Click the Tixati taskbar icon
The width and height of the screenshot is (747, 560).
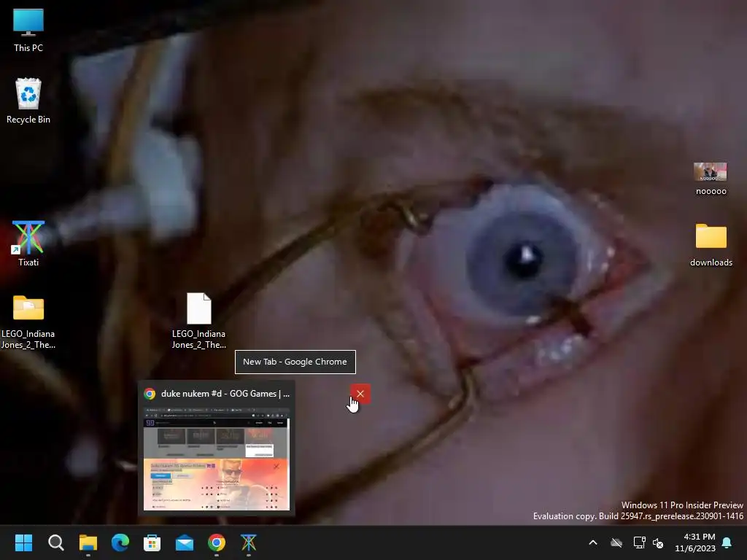(249, 542)
